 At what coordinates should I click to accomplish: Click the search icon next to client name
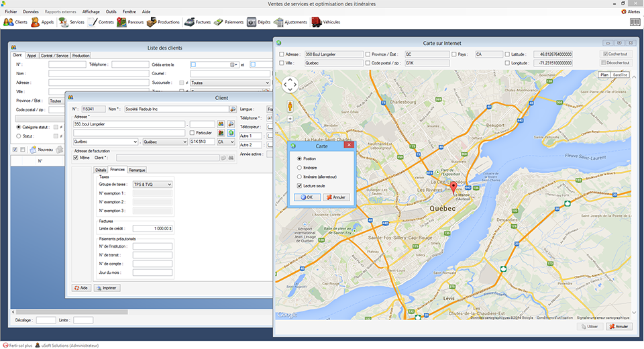coord(233,109)
